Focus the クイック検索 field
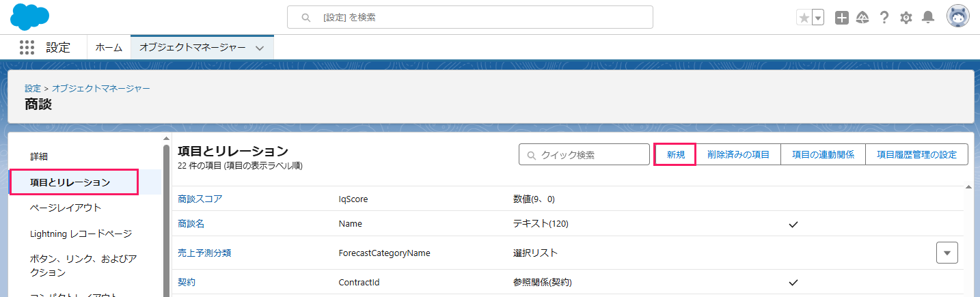Viewport: 980px width, 297px height. 584,154
